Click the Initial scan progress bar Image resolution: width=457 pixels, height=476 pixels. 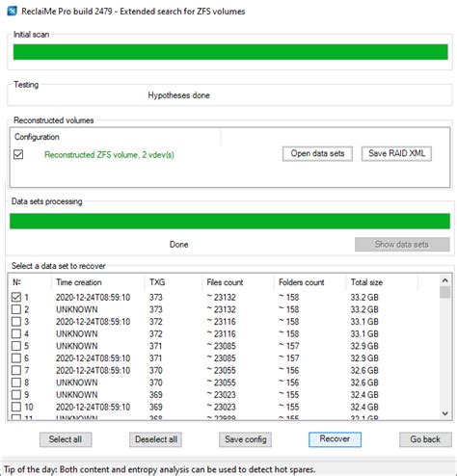230,52
